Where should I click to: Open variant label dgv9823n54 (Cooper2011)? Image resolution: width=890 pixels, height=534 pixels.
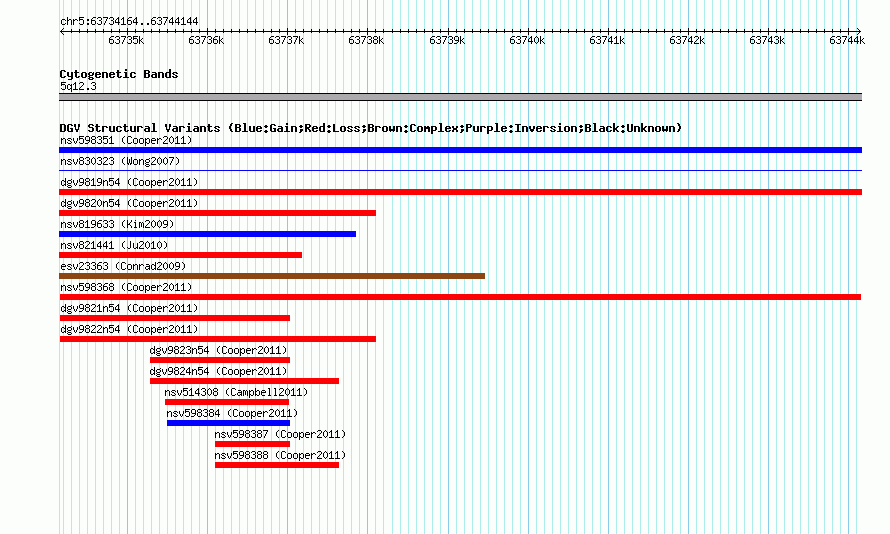click(x=219, y=350)
